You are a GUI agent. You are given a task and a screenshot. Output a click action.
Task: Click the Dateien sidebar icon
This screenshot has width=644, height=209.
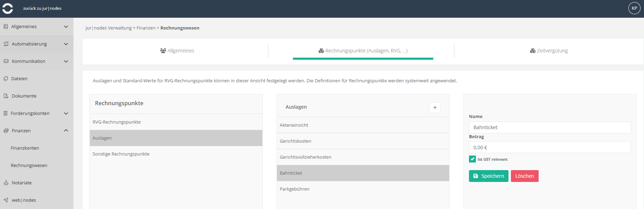pos(6,78)
